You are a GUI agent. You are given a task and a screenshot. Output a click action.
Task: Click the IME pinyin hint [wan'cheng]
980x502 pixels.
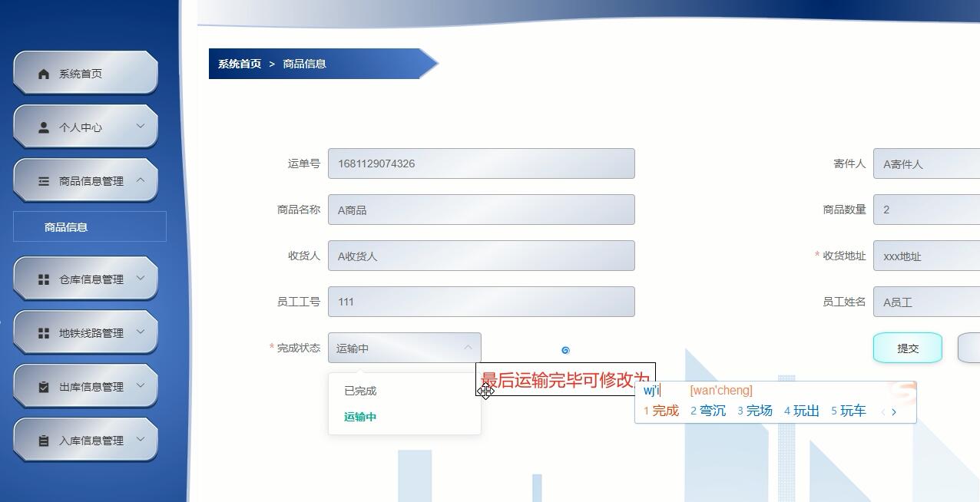pyautogui.click(x=721, y=391)
